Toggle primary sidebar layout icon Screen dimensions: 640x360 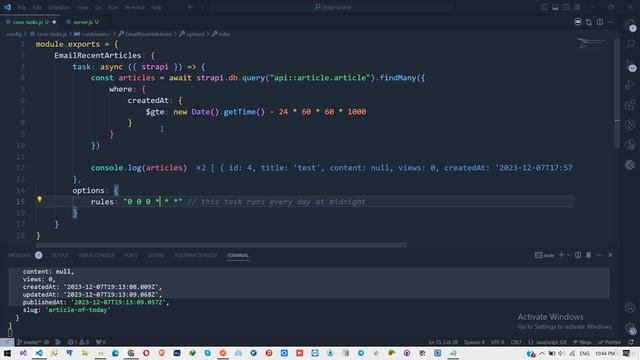544,7
